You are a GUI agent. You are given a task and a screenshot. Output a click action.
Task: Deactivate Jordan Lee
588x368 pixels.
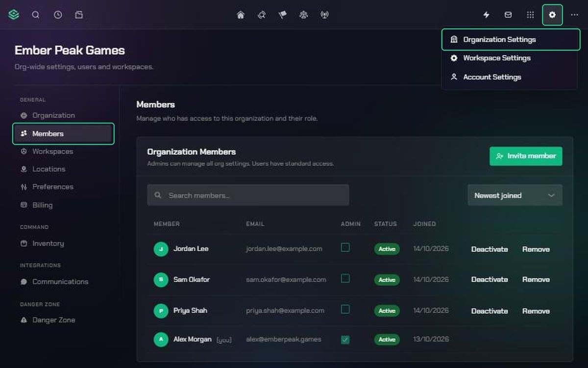tap(490, 249)
